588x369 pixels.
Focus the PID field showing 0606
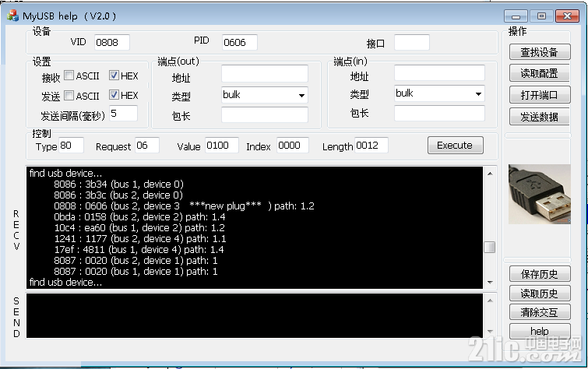pyautogui.click(x=240, y=42)
